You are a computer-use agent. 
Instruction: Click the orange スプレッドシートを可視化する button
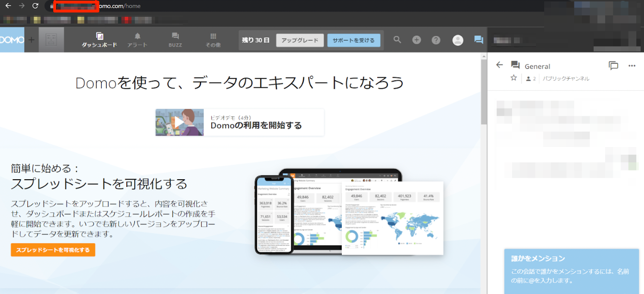[53, 250]
